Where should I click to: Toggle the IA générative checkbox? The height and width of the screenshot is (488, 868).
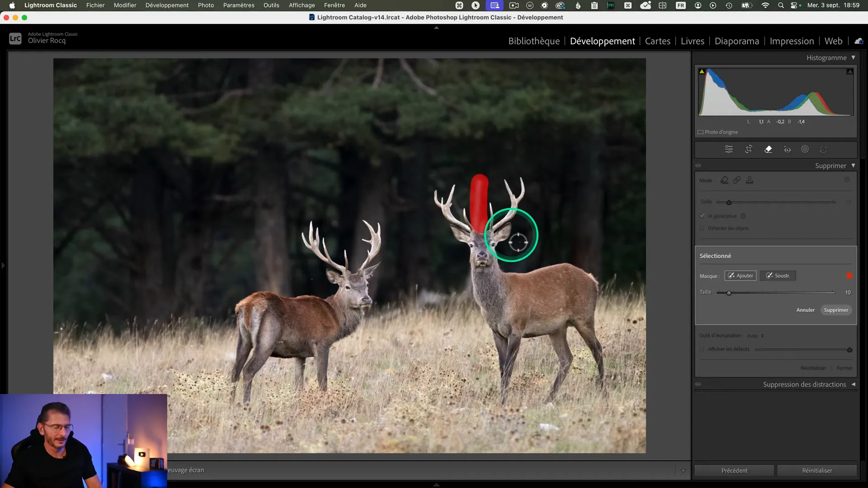point(702,216)
